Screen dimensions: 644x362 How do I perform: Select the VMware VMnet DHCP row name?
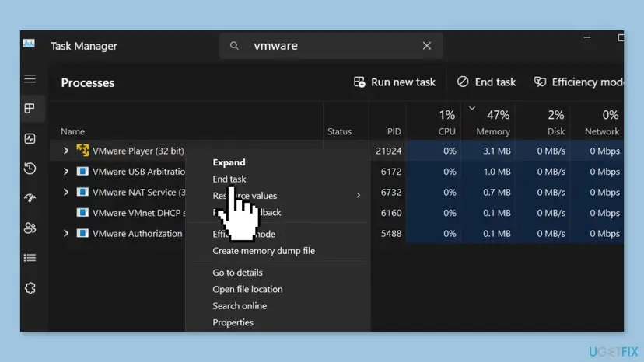138,213
